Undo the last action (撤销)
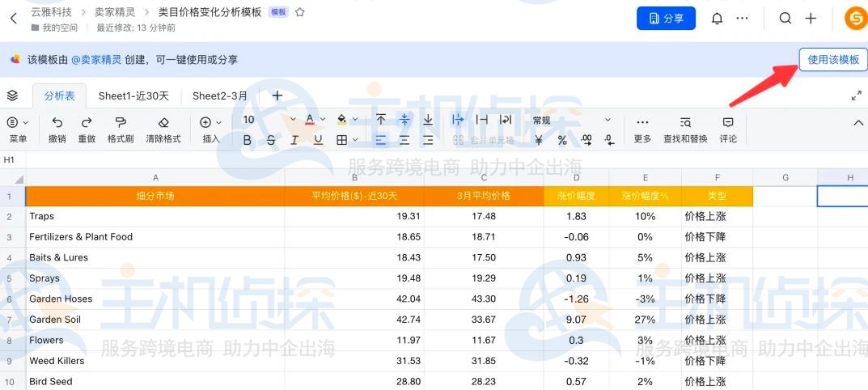This screenshot has width=868, height=390. coord(57,129)
